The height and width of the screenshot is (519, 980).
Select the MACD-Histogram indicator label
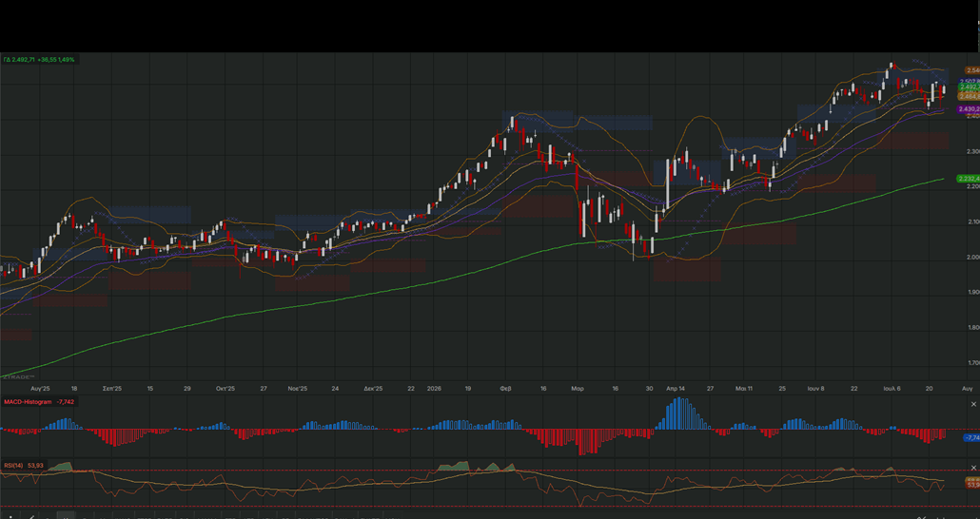pyautogui.click(x=28, y=401)
